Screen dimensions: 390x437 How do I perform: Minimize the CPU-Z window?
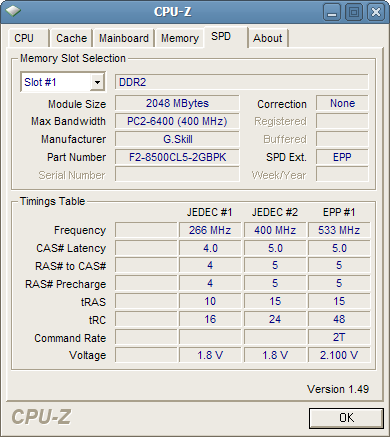332,12
